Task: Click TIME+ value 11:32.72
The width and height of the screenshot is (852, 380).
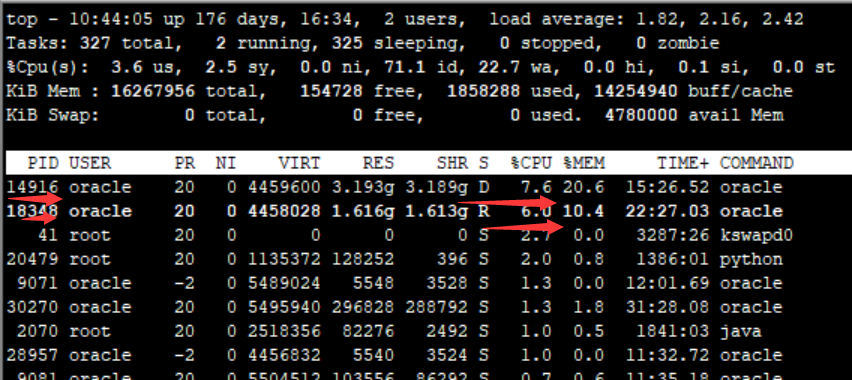Action: [667, 355]
